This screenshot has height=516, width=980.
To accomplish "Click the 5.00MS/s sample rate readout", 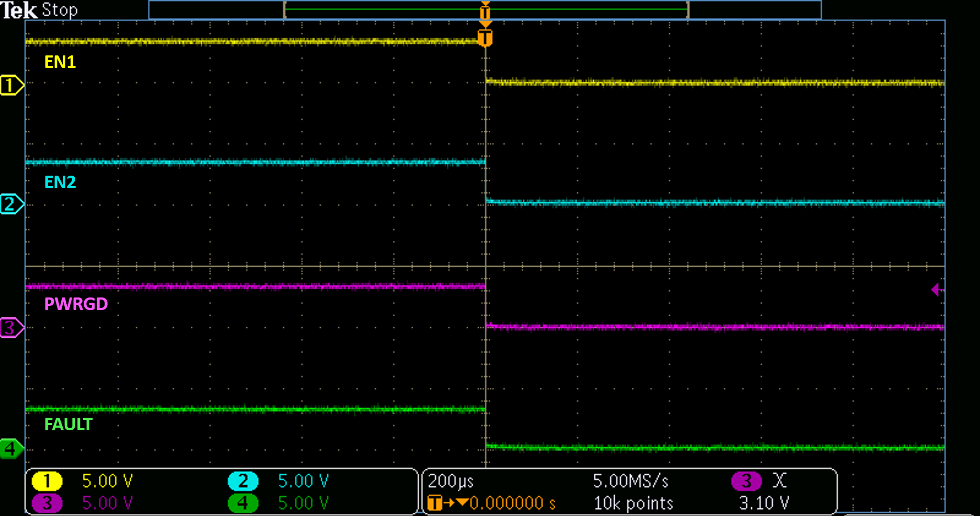I will 630,481.
